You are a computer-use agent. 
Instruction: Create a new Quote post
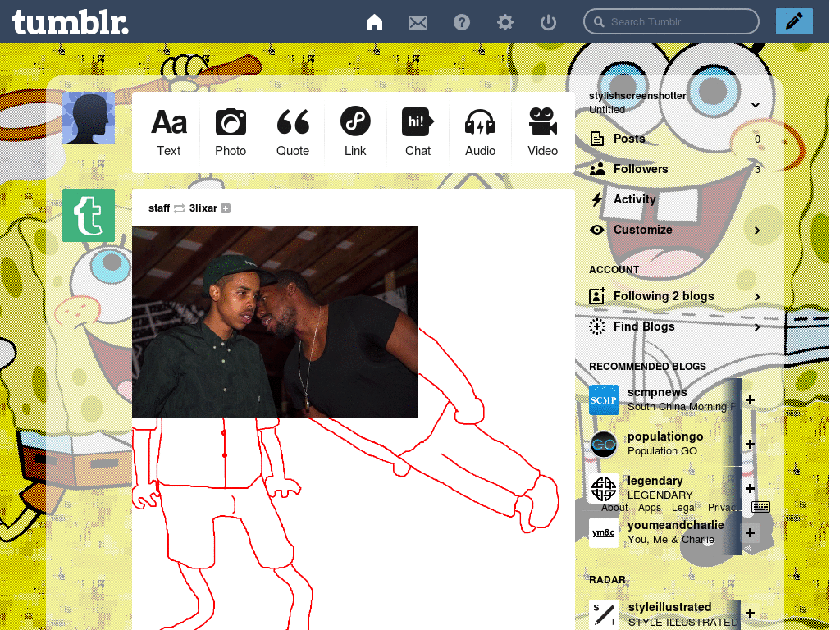293,132
